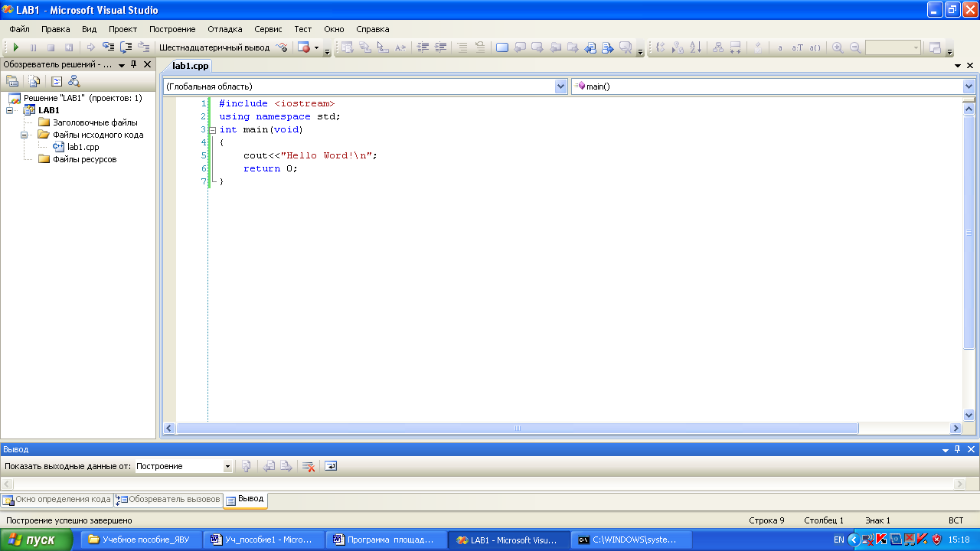The width and height of the screenshot is (980, 551).
Task: Open the Проект menu
Action: 122,29
